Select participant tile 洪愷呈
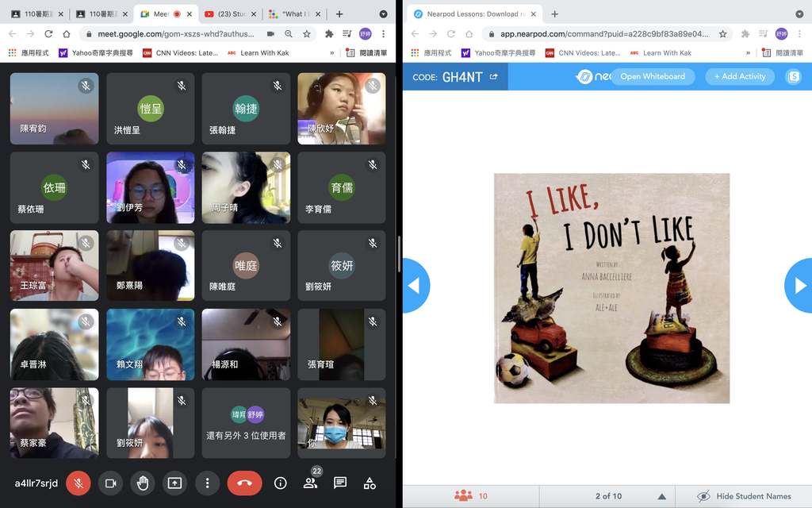Image resolution: width=812 pixels, height=508 pixels. click(x=150, y=108)
